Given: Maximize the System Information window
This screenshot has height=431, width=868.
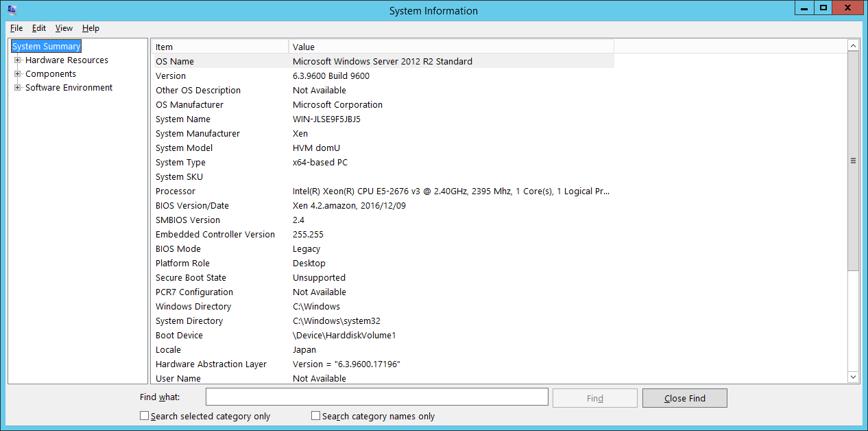Looking at the screenshot, I should point(823,8).
